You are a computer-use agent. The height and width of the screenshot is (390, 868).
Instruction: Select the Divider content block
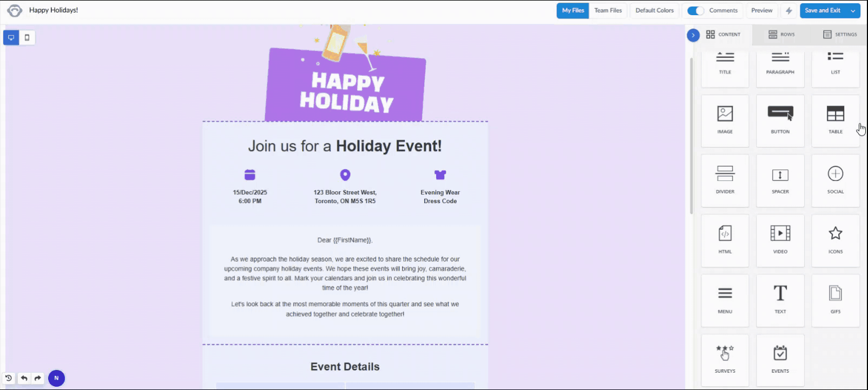point(725,181)
